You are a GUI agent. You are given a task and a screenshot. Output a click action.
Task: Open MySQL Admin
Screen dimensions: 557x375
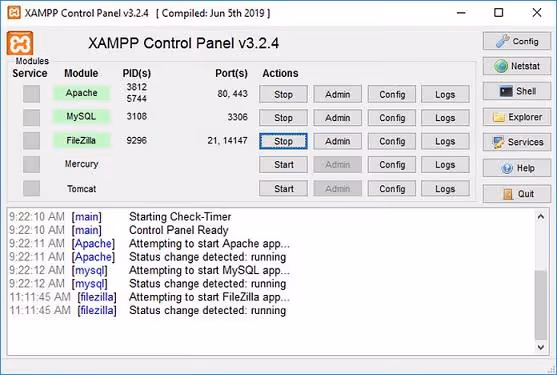tap(337, 118)
